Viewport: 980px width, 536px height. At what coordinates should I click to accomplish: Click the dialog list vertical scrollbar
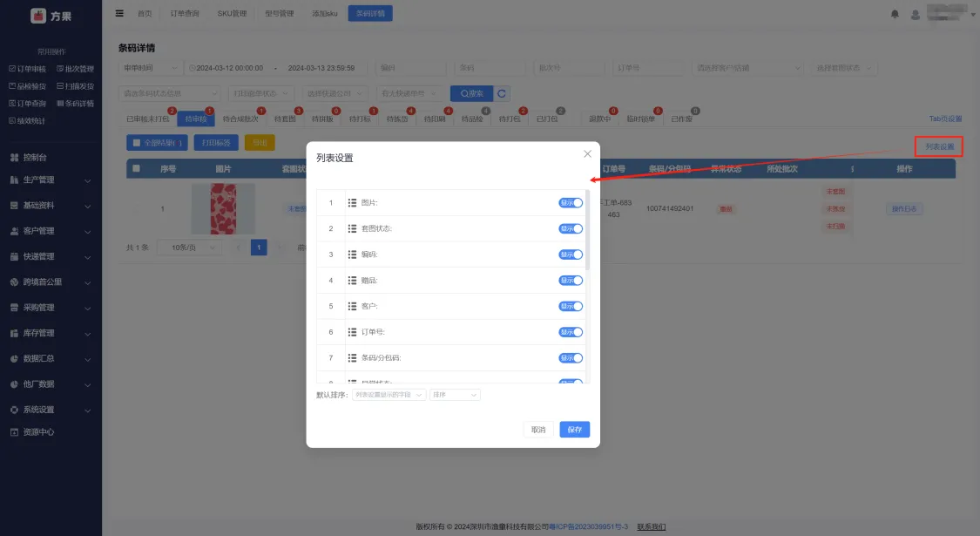[588, 232]
